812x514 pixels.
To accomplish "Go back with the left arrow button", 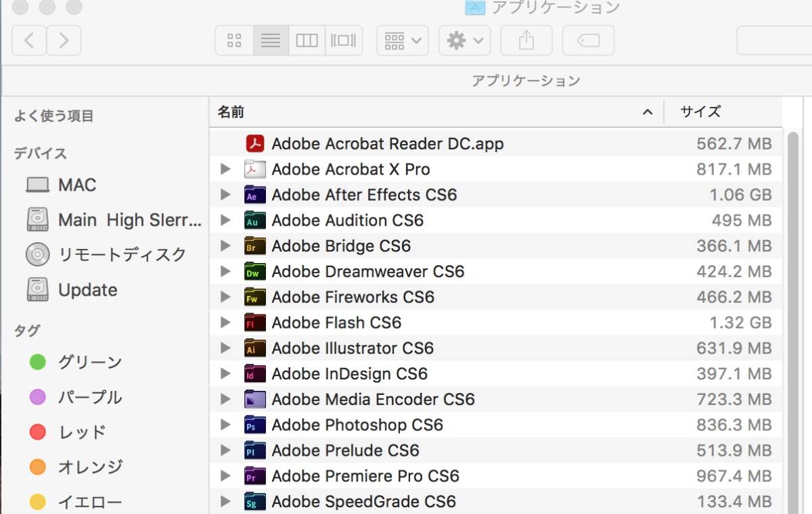I will 29,41.
